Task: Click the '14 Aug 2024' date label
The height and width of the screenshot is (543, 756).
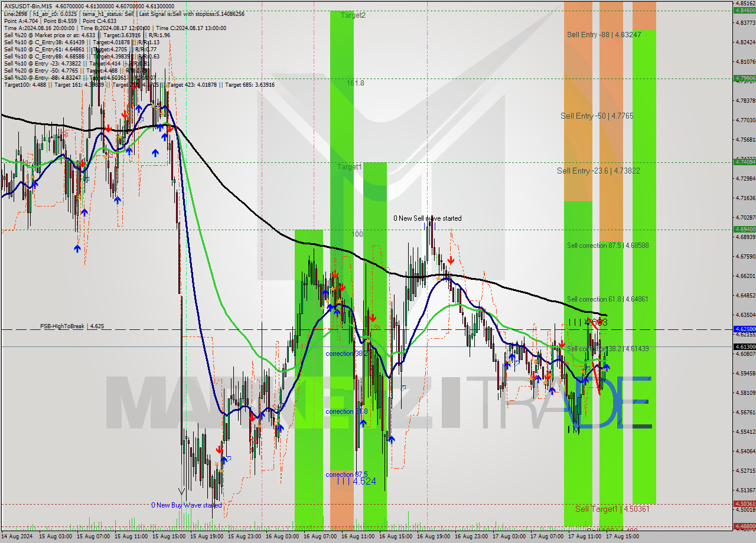Action: tap(17, 537)
